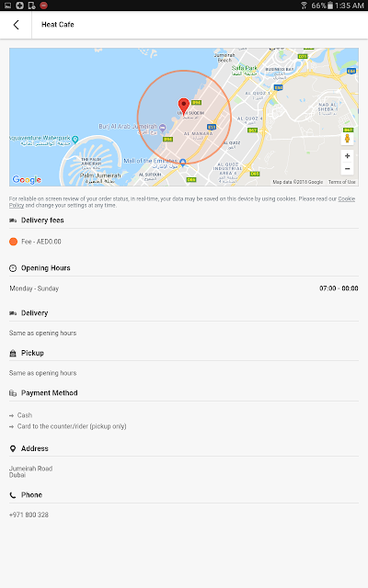Tap the Mall of the Emirates marker
The width and height of the screenshot is (368, 588).
(x=183, y=162)
